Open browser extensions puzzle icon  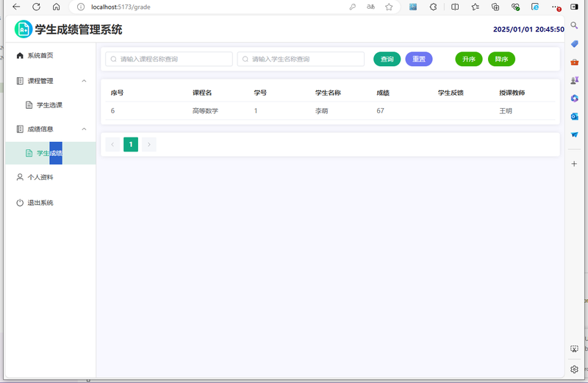click(433, 7)
